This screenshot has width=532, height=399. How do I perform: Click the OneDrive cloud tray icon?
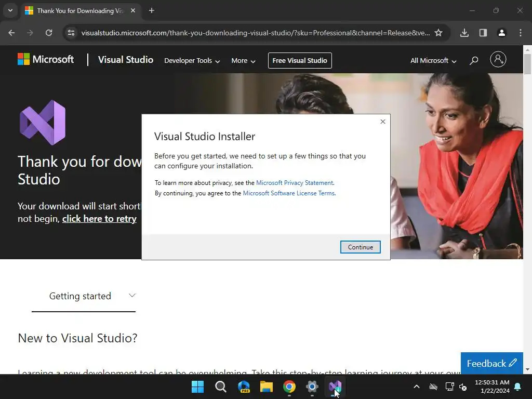tap(433, 387)
